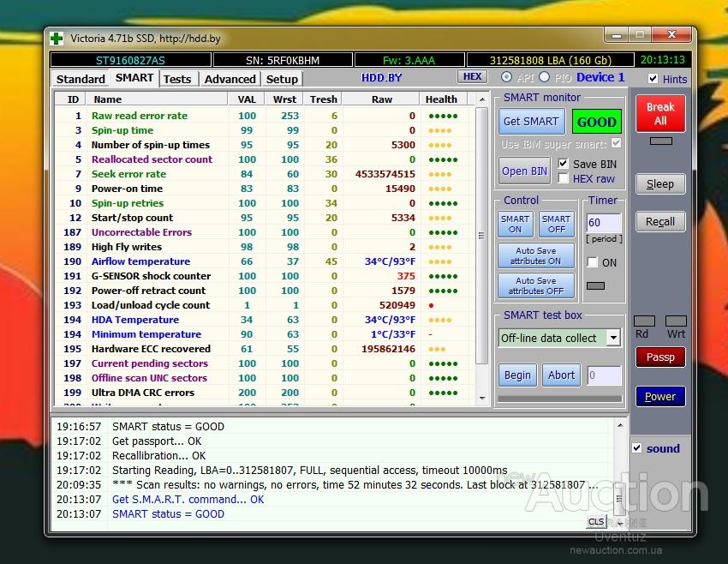Click the SMART test progress bar
This screenshot has width=728, height=564.
coord(559,399)
